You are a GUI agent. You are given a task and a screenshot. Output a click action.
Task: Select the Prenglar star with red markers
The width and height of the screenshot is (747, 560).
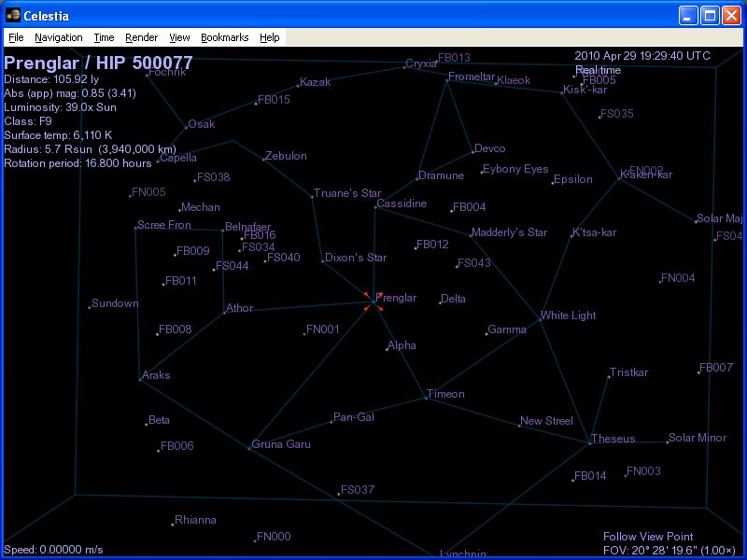373,301
